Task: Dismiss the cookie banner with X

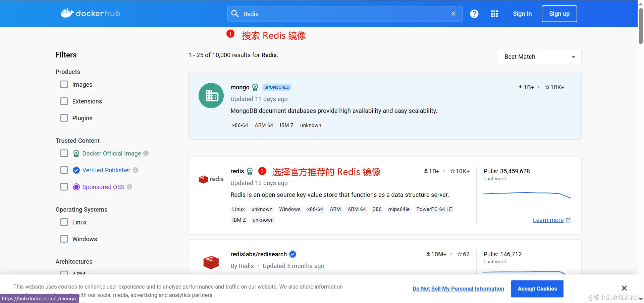Action: tap(624, 288)
